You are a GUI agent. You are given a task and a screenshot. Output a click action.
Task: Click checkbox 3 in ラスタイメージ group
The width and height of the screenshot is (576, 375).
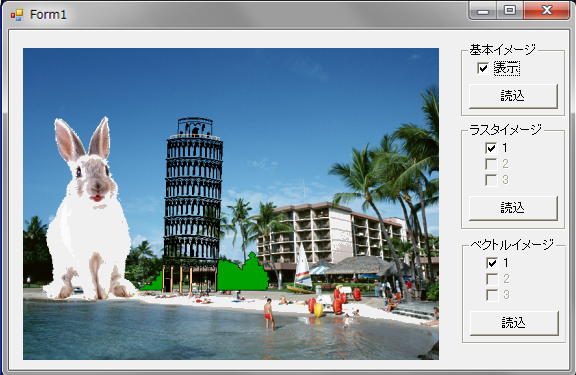[491, 180]
